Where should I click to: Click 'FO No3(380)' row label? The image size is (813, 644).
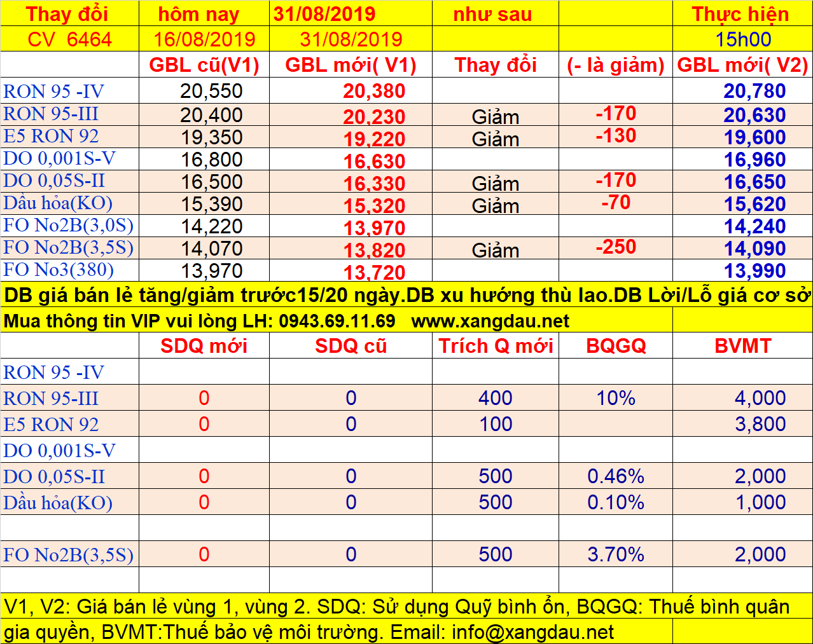point(59,270)
